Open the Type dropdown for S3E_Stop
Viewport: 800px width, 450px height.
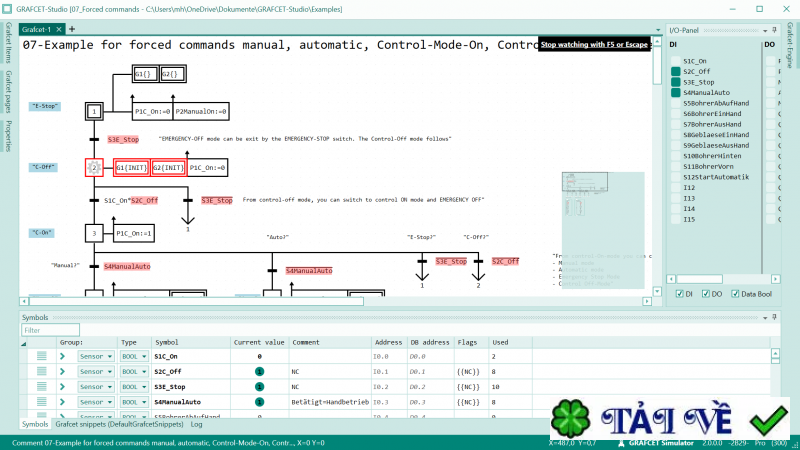tap(134, 387)
